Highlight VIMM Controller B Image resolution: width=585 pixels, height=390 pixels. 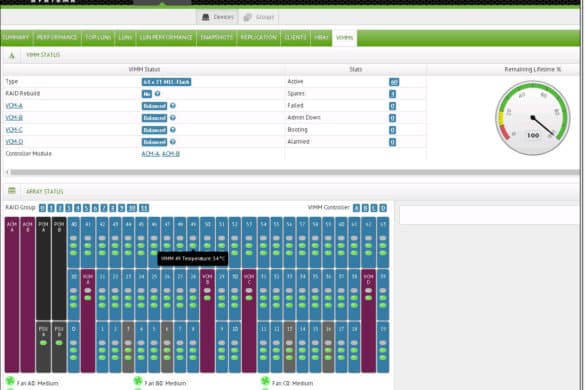[x=365, y=208]
